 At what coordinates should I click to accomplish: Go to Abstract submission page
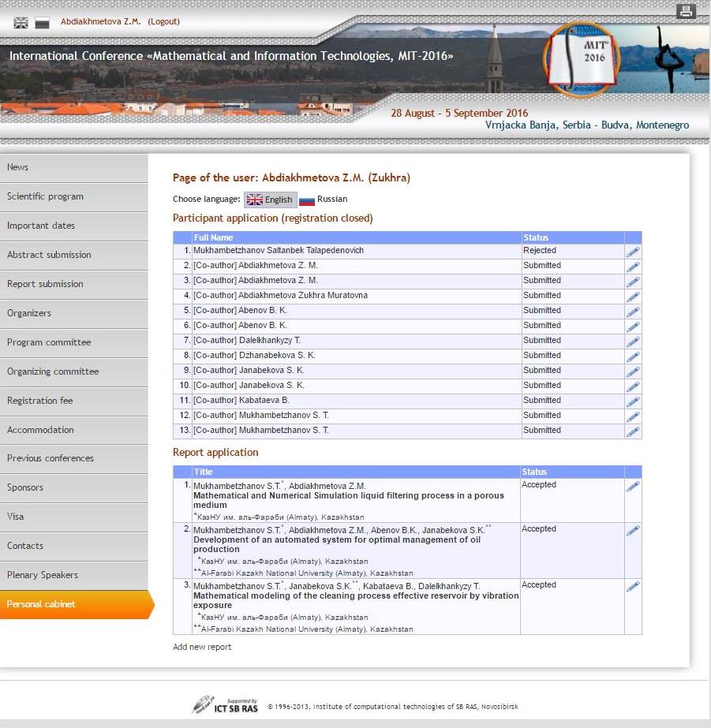pyautogui.click(x=49, y=255)
